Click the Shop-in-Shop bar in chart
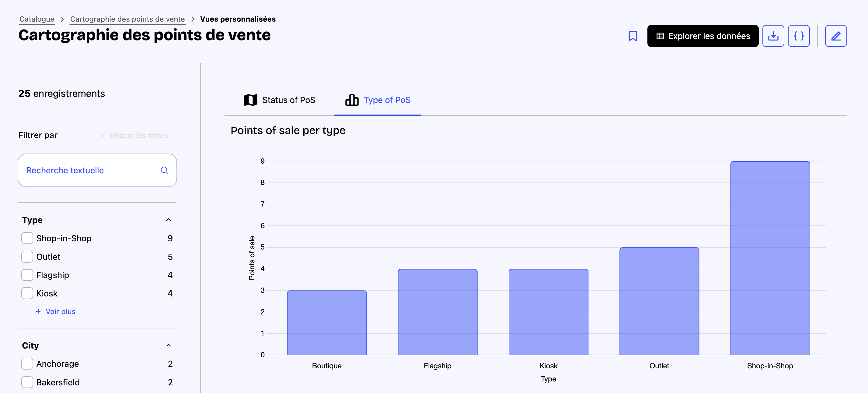 click(x=770, y=258)
